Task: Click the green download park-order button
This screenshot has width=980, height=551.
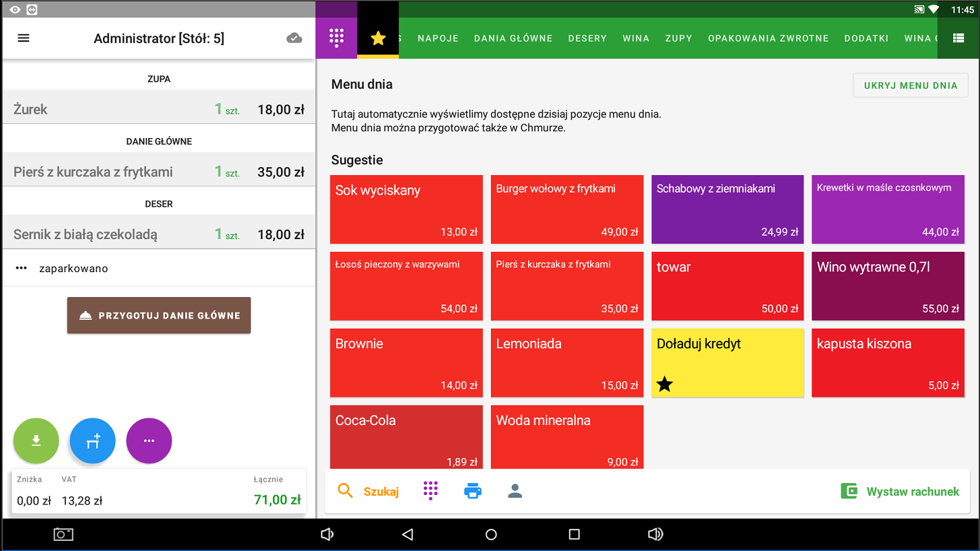Action: pos(36,441)
